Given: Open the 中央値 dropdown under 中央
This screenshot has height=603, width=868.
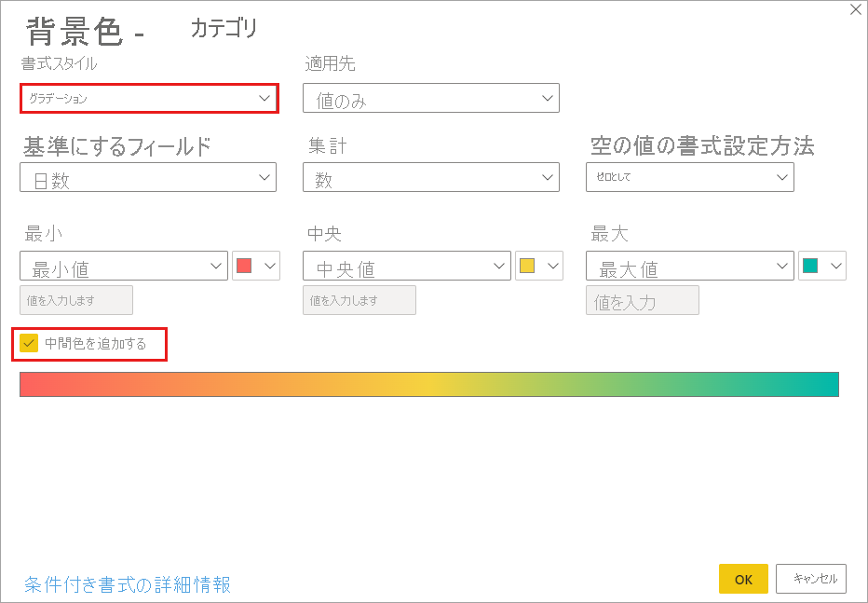Looking at the screenshot, I should (406, 266).
